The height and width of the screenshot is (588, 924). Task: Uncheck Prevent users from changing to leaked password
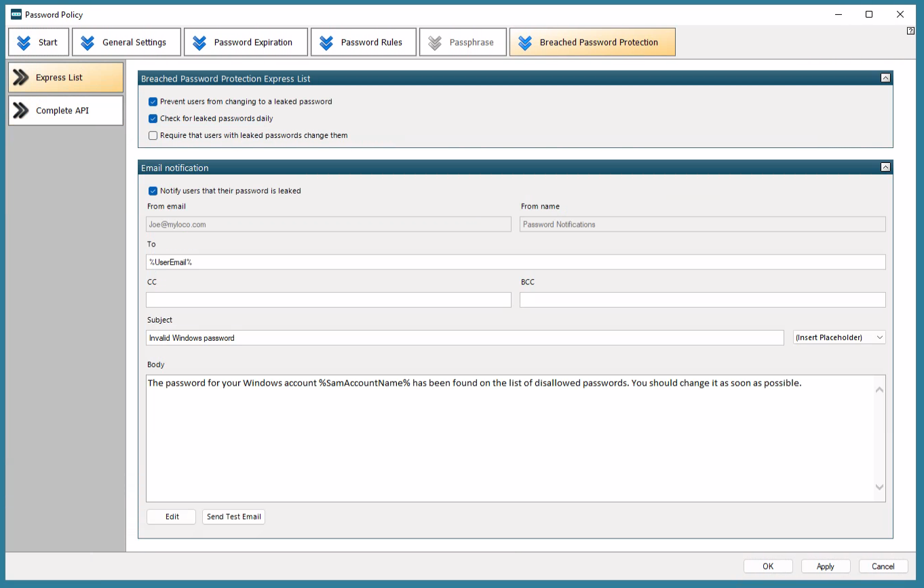click(153, 102)
